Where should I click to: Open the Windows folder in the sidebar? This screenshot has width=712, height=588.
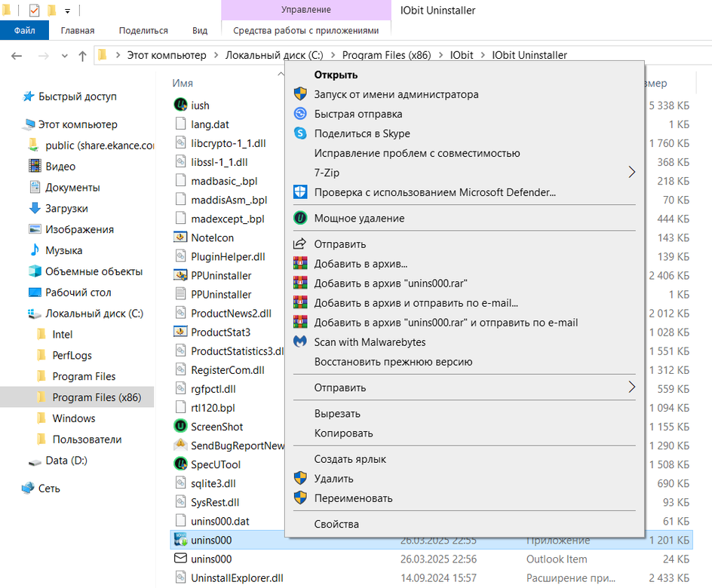(x=74, y=418)
